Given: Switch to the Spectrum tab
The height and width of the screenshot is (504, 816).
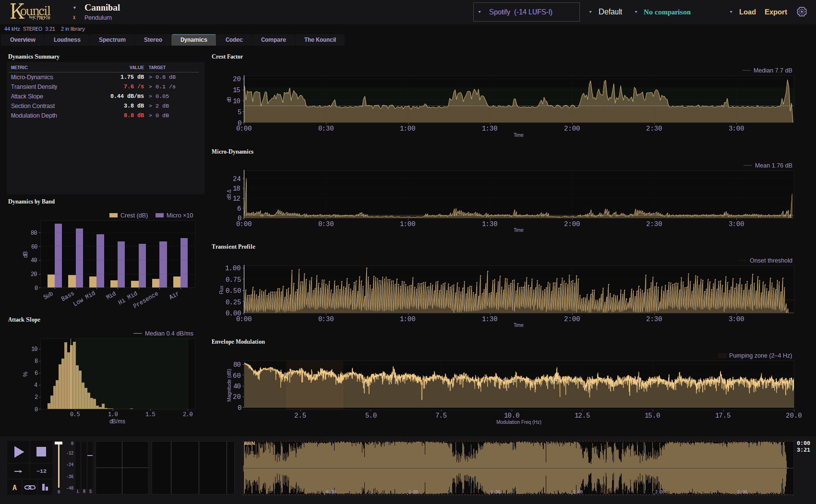Looking at the screenshot, I should (112, 40).
